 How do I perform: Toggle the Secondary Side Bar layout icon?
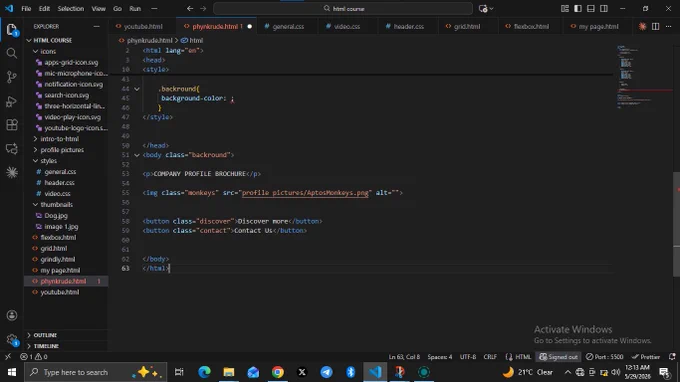[604, 9]
